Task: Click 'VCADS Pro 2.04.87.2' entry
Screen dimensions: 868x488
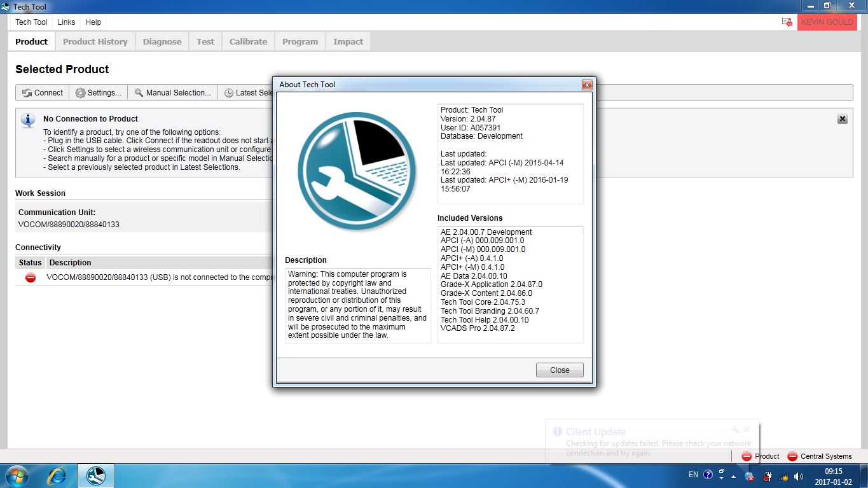Action: pos(478,328)
